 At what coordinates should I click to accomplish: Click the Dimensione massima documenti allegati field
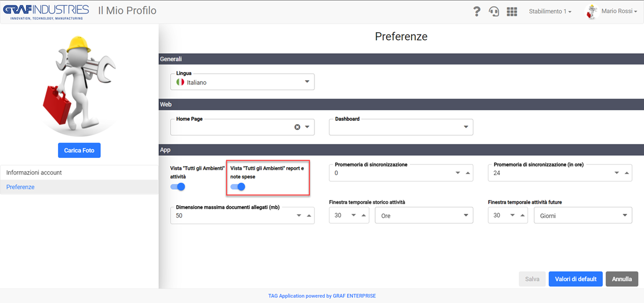click(242, 215)
